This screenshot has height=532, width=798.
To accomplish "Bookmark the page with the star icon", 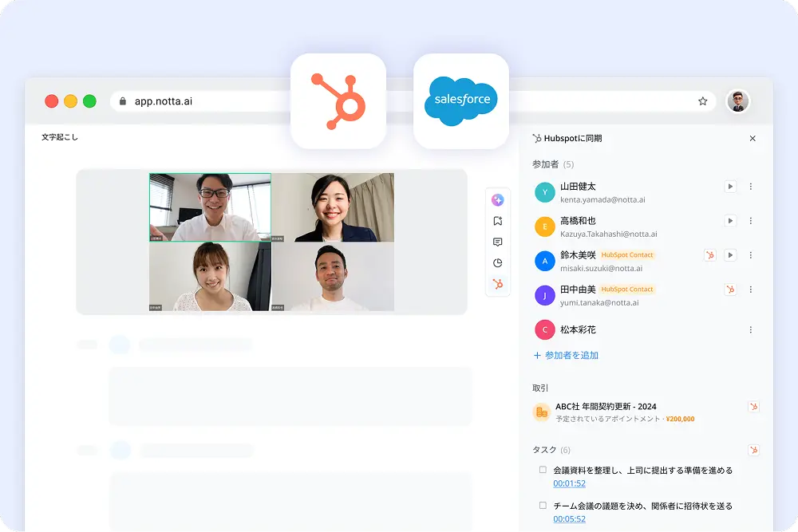I will tap(703, 101).
